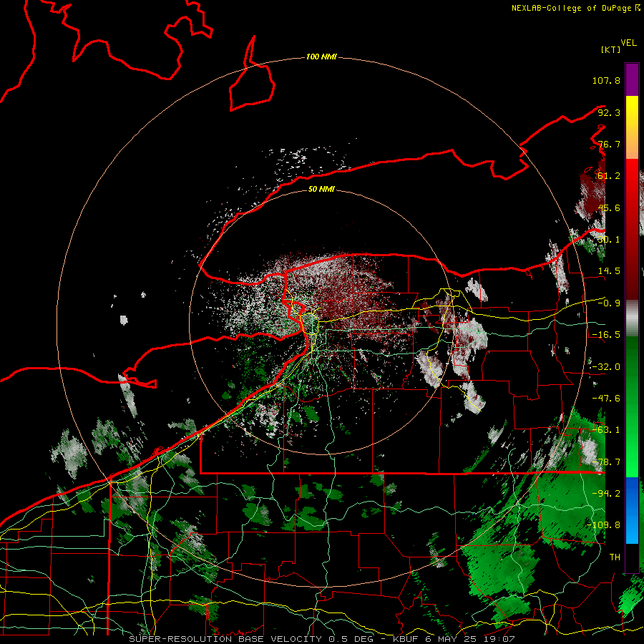Click the -16.5 velocity scale value
644x644 pixels.
[606, 335]
